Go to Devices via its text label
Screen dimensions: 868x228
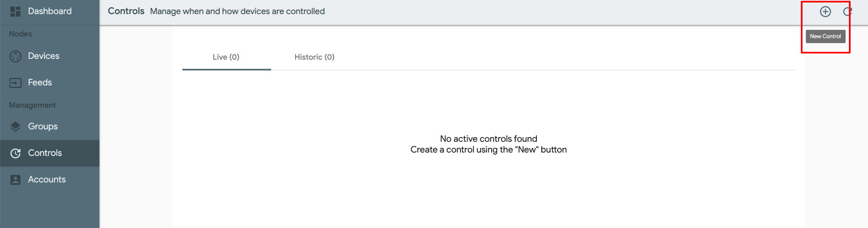click(44, 56)
